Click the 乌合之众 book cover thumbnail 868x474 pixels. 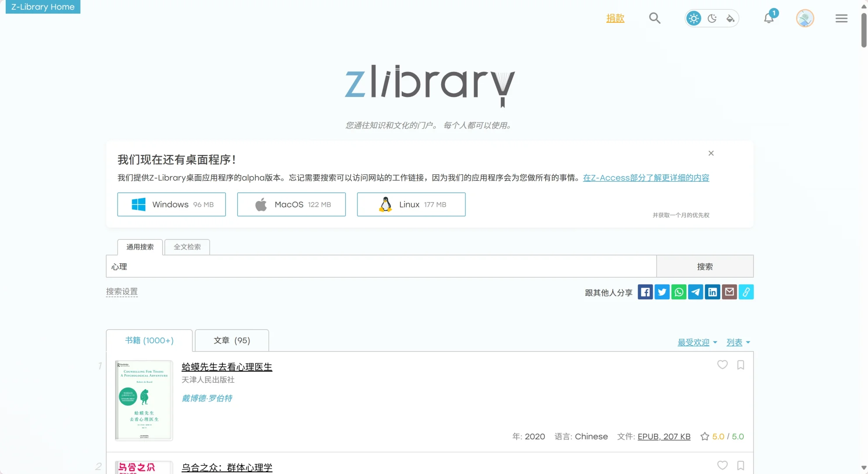click(144, 467)
